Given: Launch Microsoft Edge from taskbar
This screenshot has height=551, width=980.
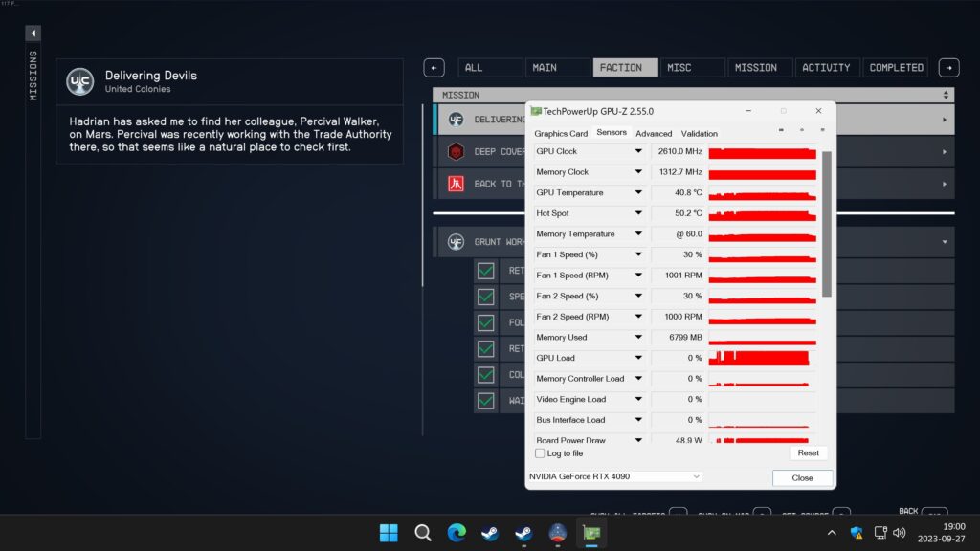Looking at the screenshot, I should (457, 533).
